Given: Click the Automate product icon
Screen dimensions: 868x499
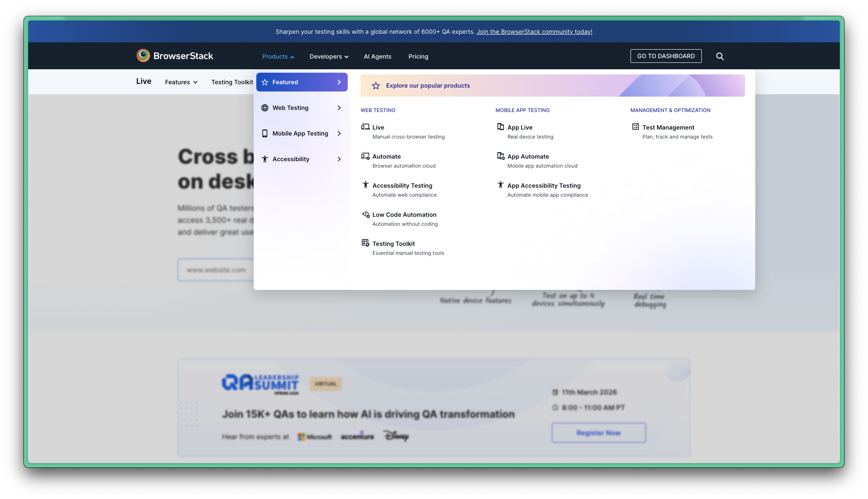Looking at the screenshot, I should click(x=365, y=156).
